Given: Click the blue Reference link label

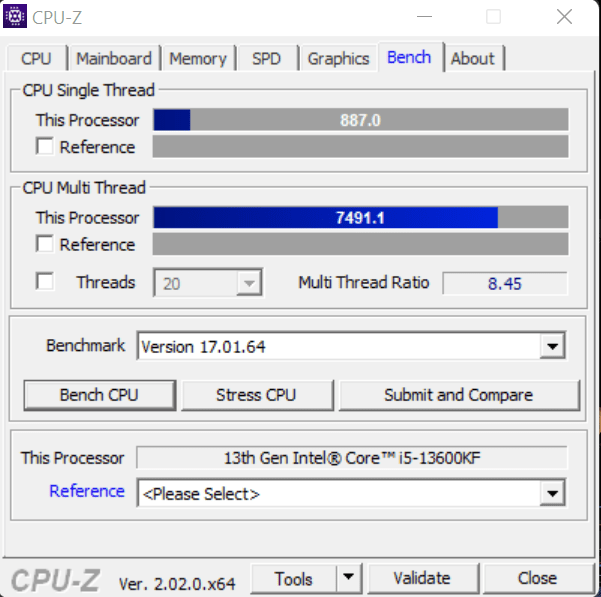Looking at the screenshot, I should 87,491.
